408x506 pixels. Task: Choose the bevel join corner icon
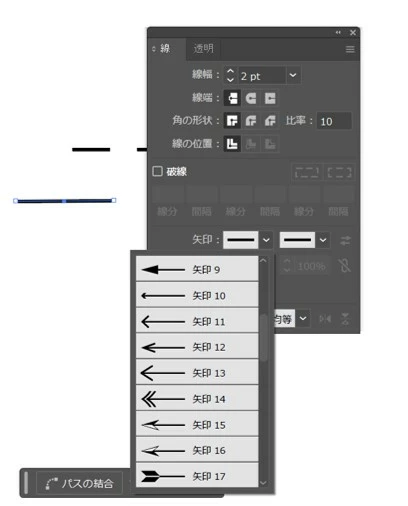[270, 121]
